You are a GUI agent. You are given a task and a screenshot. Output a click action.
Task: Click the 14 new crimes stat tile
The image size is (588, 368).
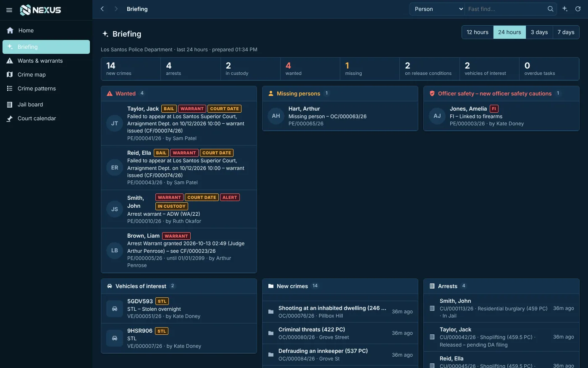[131, 69]
